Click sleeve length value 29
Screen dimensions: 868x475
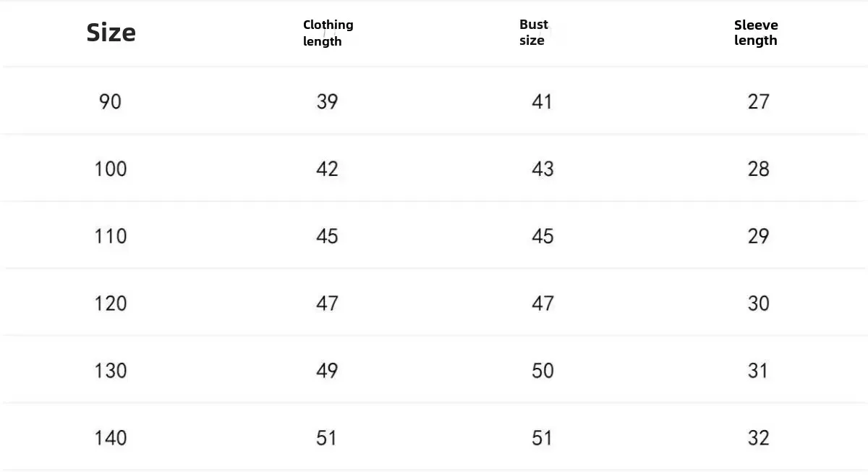click(758, 236)
